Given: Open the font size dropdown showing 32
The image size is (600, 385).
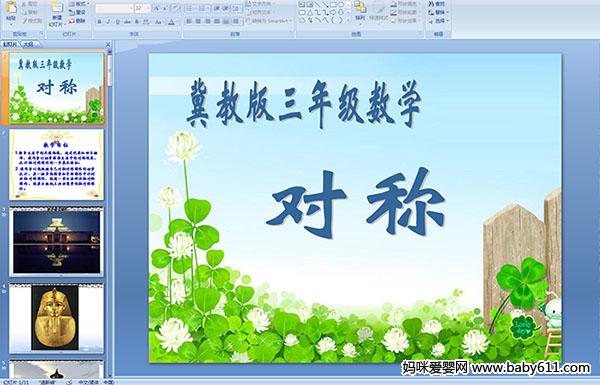Looking at the screenshot, I should pyautogui.click(x=142, y=8).
